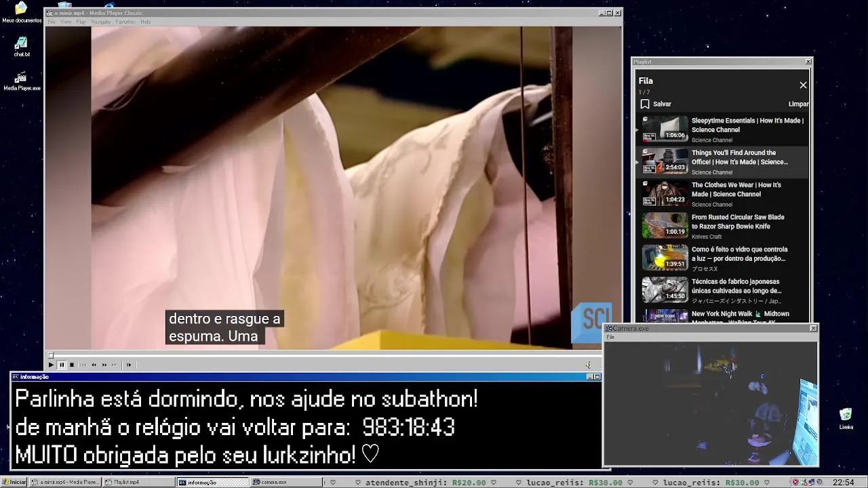The height and width of the screenshot is (488, 868).
Task: Select Sleepytime Essentials video thumbnail
Action: tap(665, 128)
